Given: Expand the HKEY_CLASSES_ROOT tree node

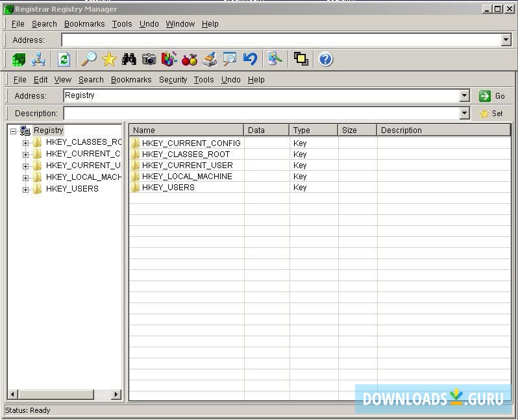Looking at the screenshot, I should 25,143.
